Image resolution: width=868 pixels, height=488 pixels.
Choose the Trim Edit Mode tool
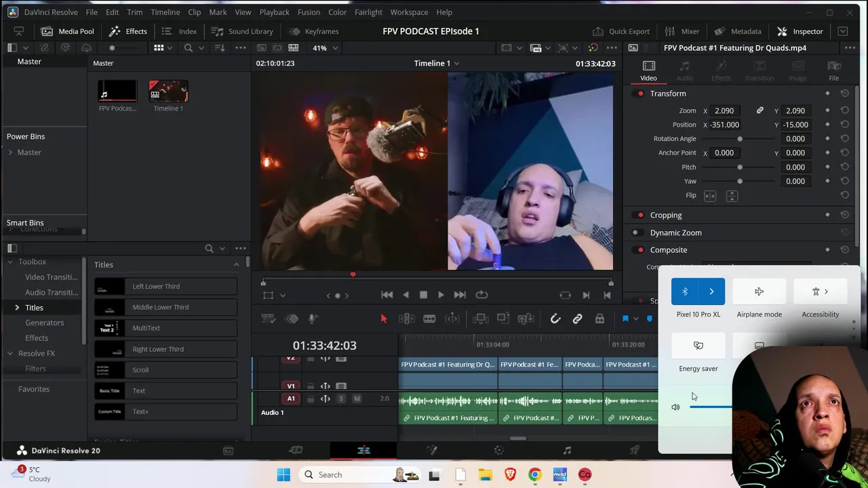point(407,319)
